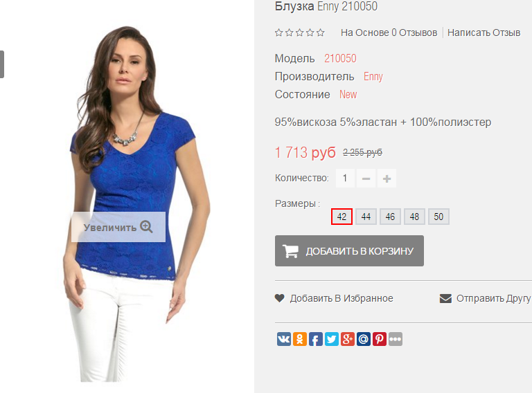Share on Twitter bird icon
Screen dimensions: 532x393
tap(332, 339)
